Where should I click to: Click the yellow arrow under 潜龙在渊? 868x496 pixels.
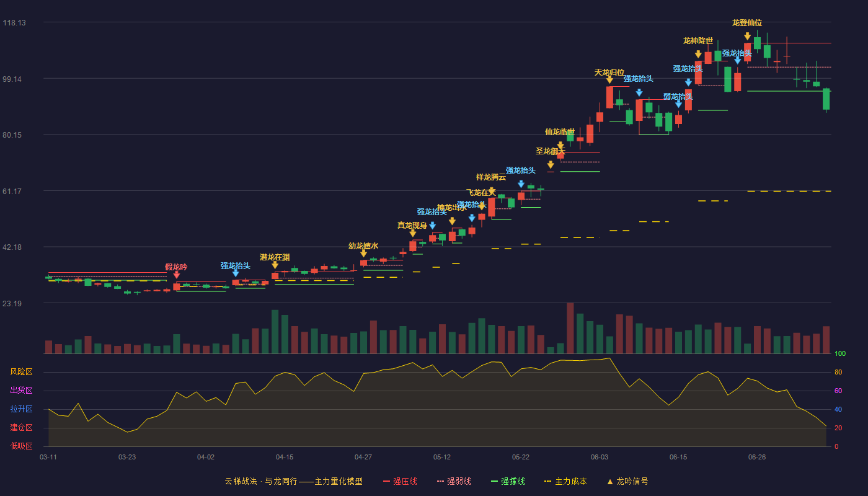(275, 265)
